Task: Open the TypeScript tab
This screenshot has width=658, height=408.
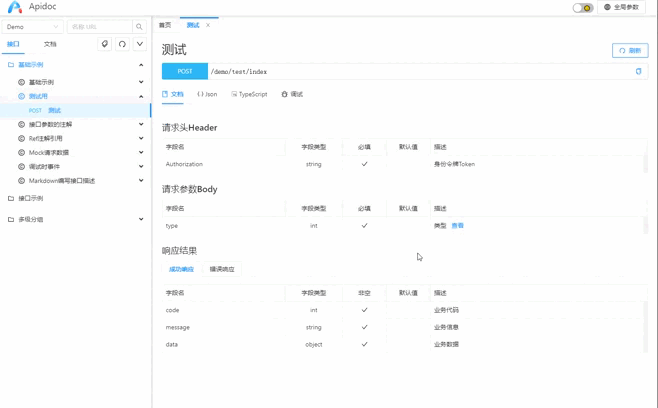Action: 249,94
